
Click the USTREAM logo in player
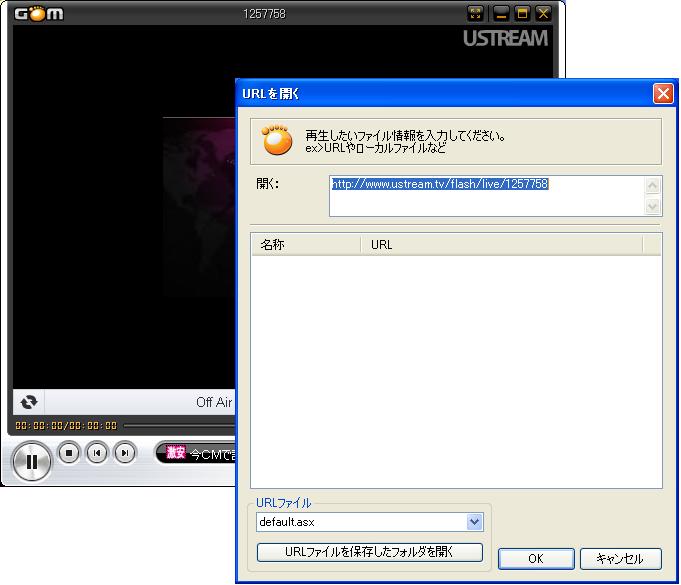point(506,39)
